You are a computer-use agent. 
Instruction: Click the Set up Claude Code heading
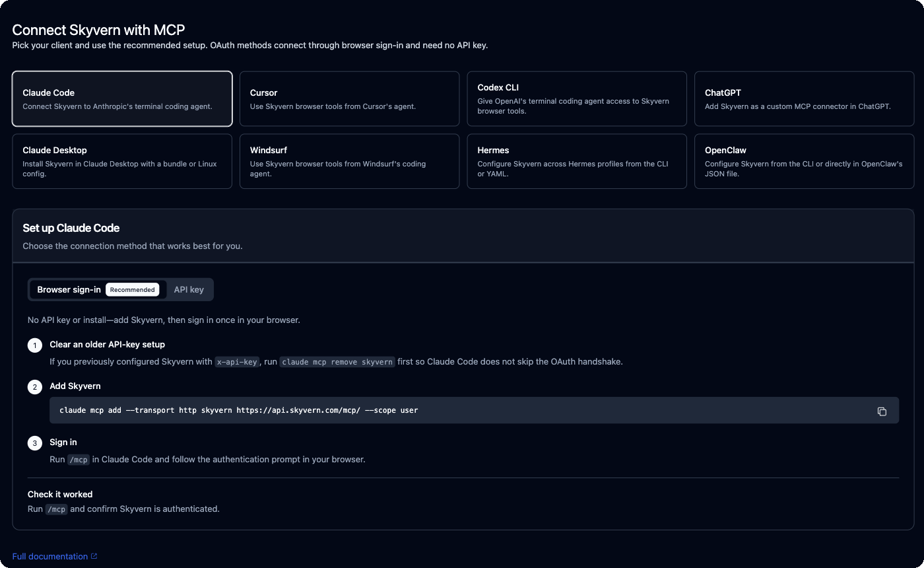click(x=71, y=228)
